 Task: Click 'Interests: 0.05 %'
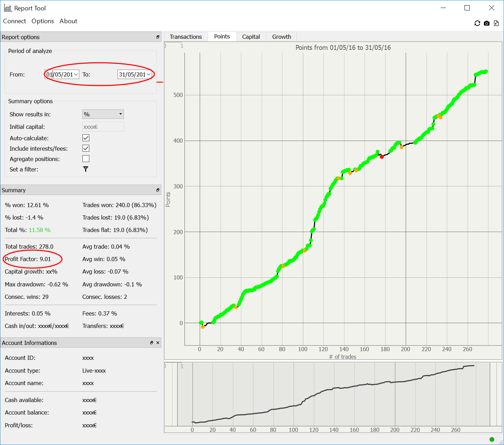pyautogui.click(x=28, y=313)
